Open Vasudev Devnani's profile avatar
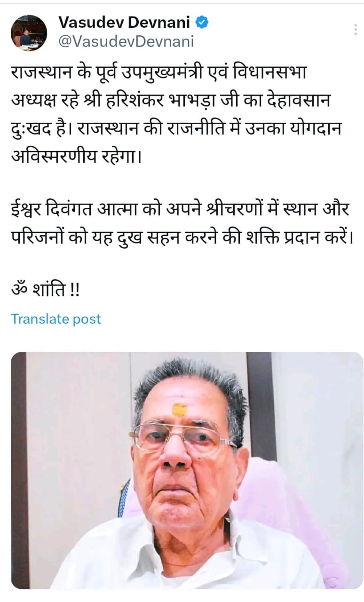 point(29,33)
